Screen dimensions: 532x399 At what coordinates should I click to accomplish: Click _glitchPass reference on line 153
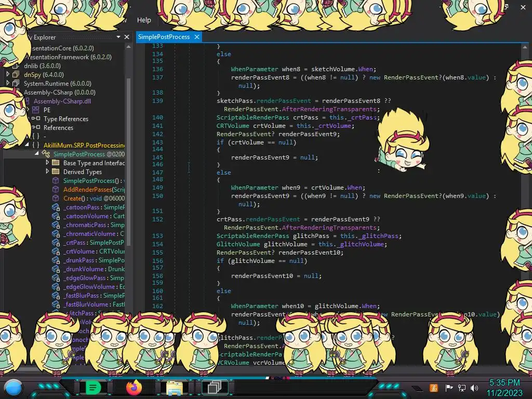point(378,236)
